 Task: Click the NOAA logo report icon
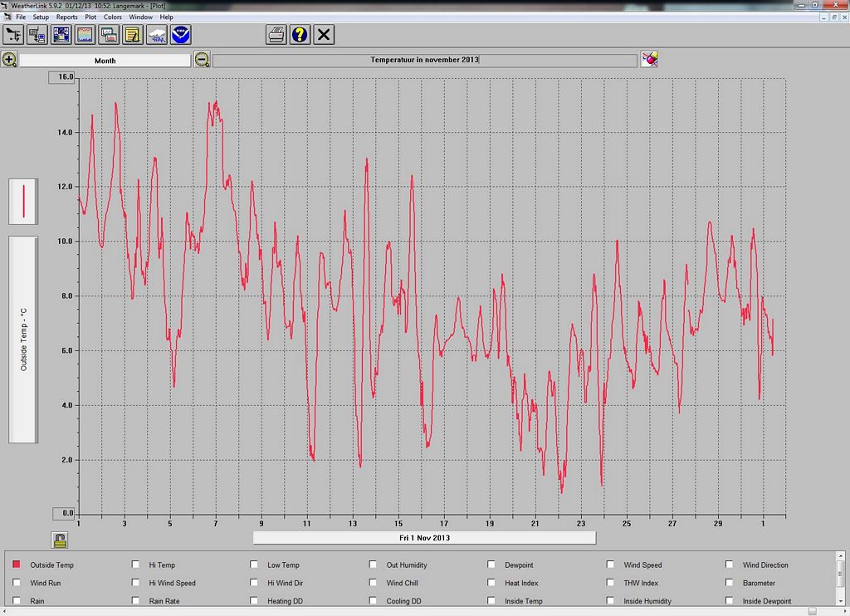click(180, 35)
